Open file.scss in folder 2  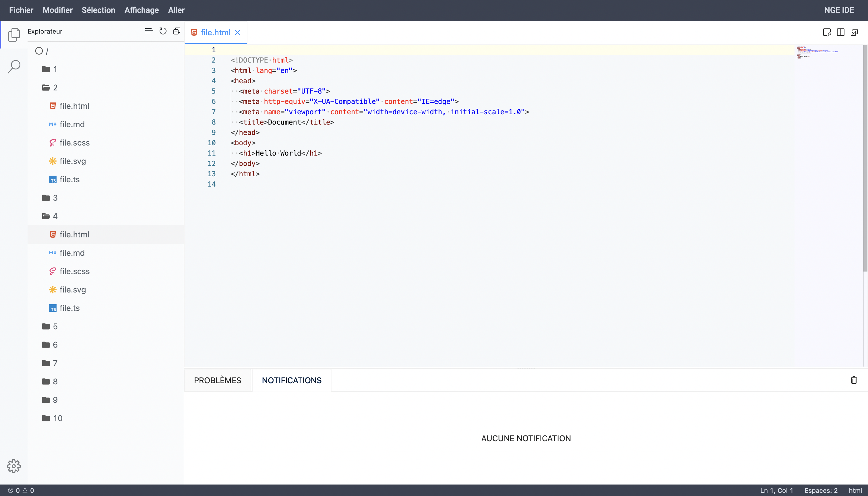click(106, 143)
